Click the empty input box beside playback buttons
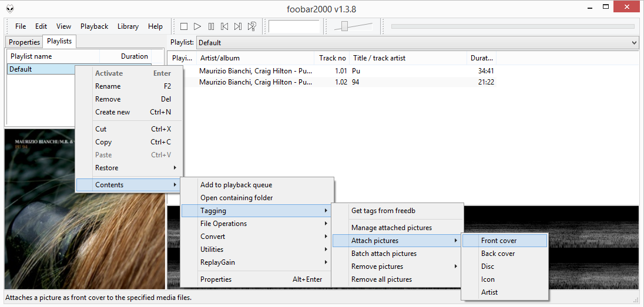The width and height of the screenshot is (644, 307). click(x=294, y=26)
